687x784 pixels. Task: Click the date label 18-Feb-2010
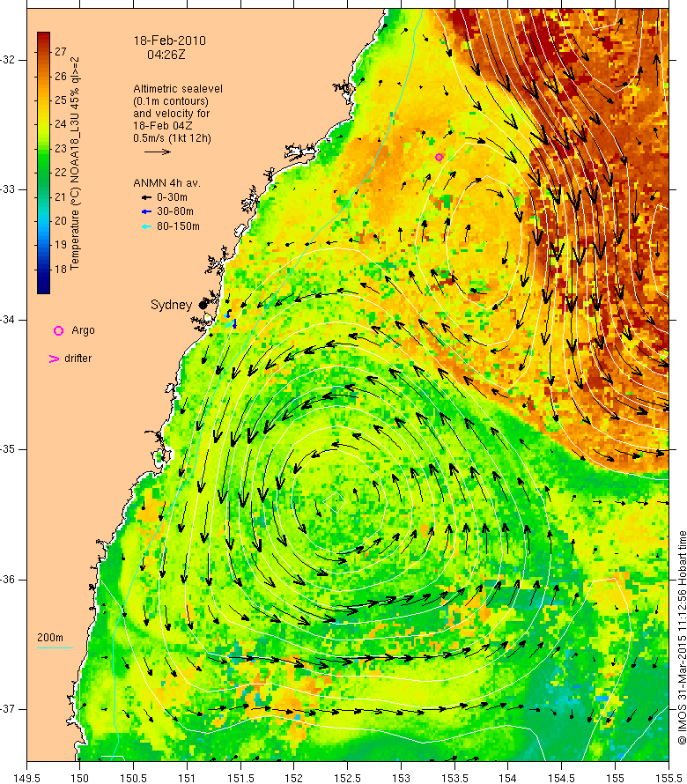pyautogui.click(x=169, y=41)
